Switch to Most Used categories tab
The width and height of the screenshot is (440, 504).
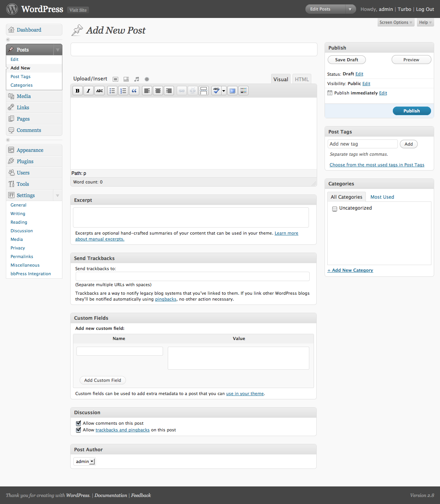point(382,197)
